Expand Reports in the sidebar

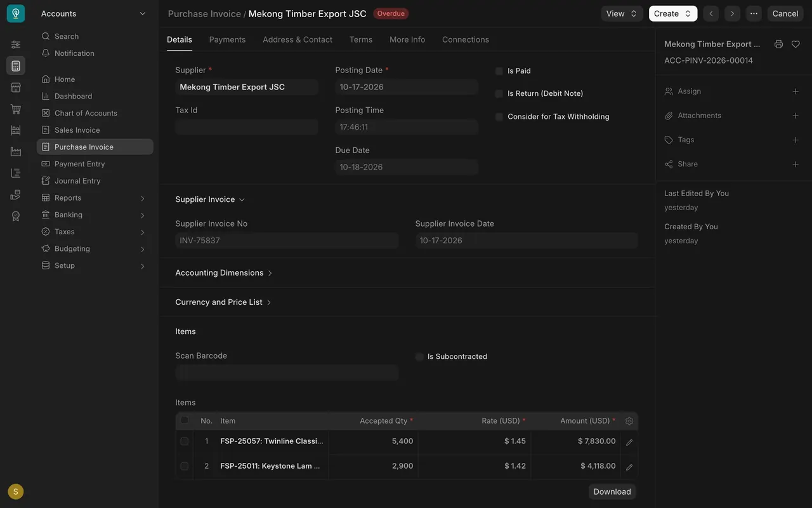[x=95, y=198]
